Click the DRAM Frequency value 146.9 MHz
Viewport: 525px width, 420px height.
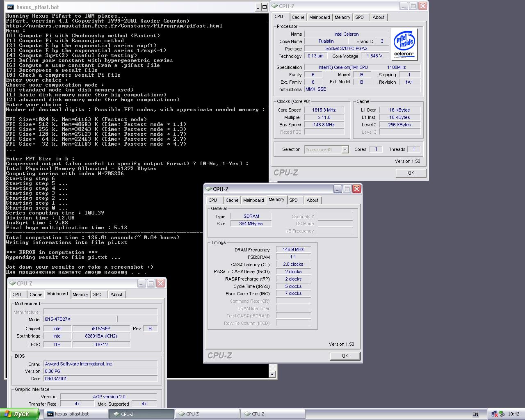[293, 249]
